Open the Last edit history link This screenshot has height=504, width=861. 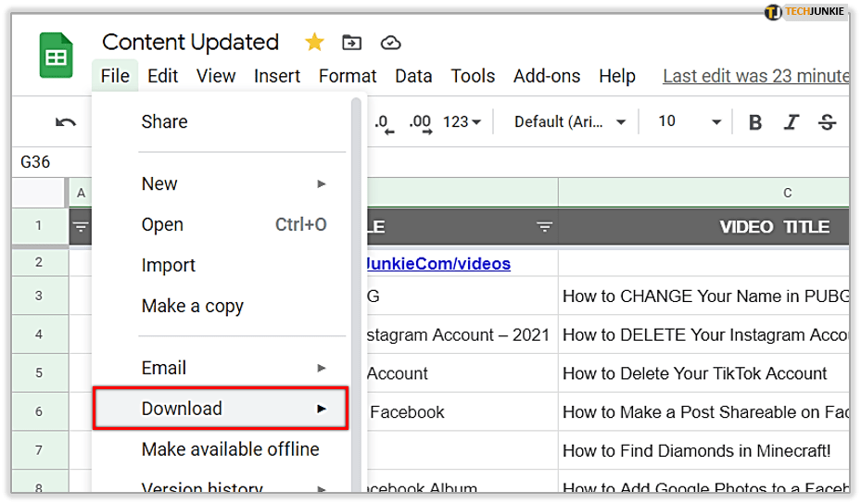pos(755,76)
